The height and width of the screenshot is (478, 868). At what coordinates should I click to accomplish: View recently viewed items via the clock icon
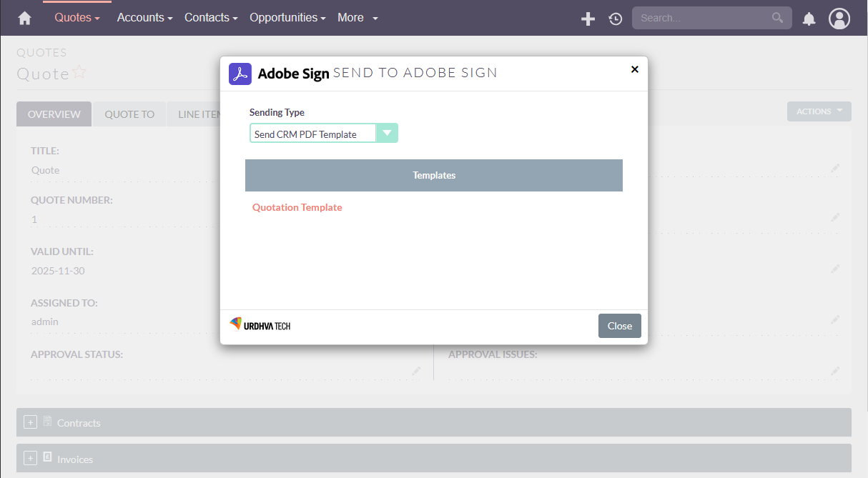(x=615, y=19)
